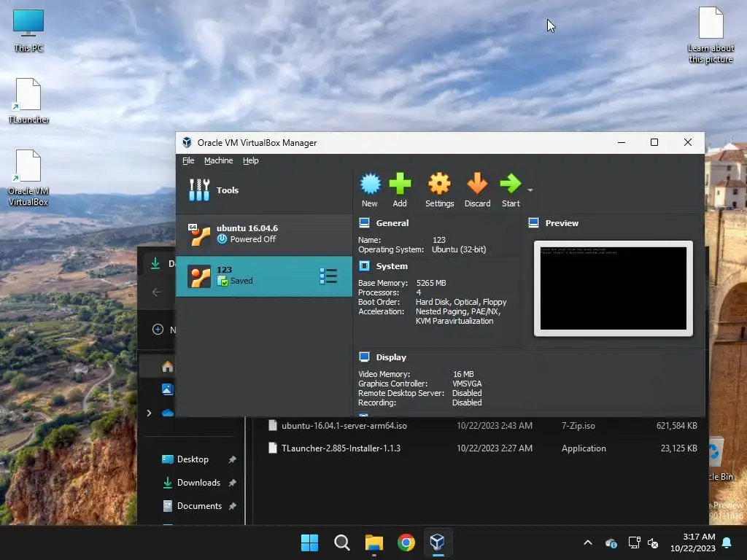Open Gallery icon in Explorer sidebar
The image size is (747, 560).
(168, 389)
